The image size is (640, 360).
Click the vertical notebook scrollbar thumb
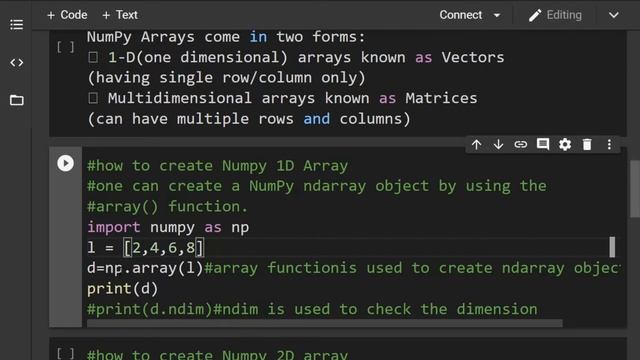click(x=634, y=189)
